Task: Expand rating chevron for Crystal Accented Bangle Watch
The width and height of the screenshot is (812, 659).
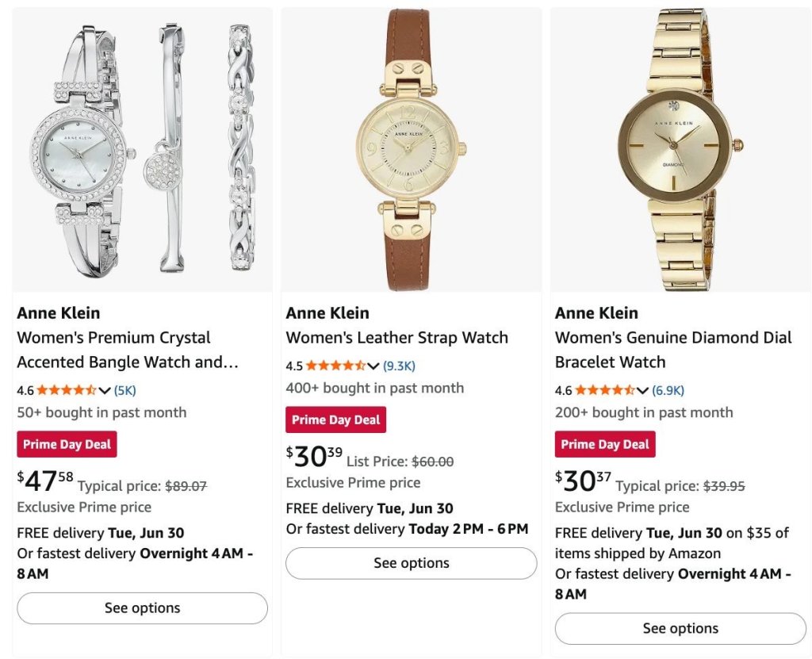Action: [104, 390]
